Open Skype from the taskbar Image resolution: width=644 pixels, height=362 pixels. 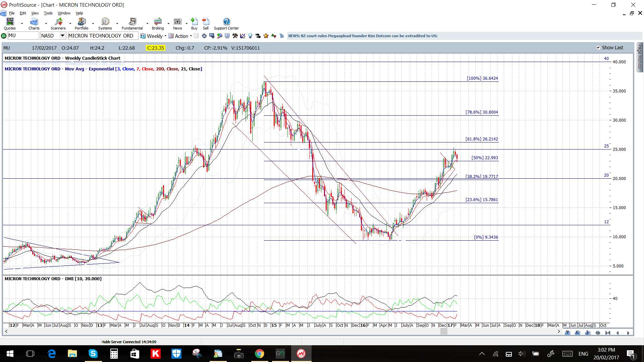pyautogui.click(x=93, y=354)
